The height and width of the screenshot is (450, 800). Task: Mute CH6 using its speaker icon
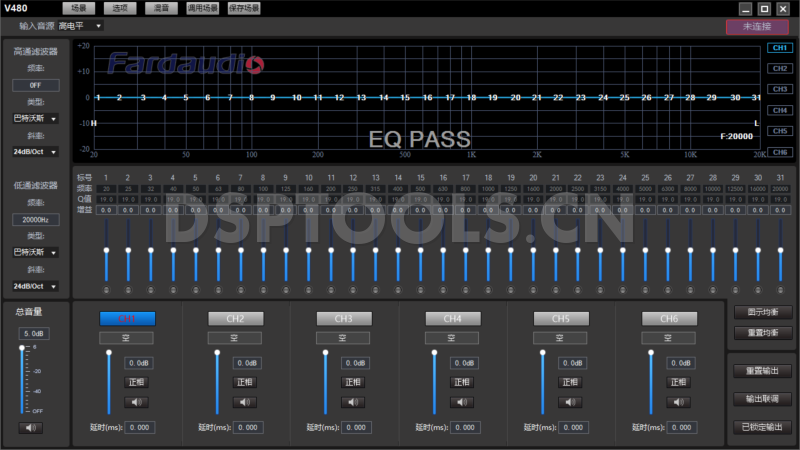tap(679, 402)
